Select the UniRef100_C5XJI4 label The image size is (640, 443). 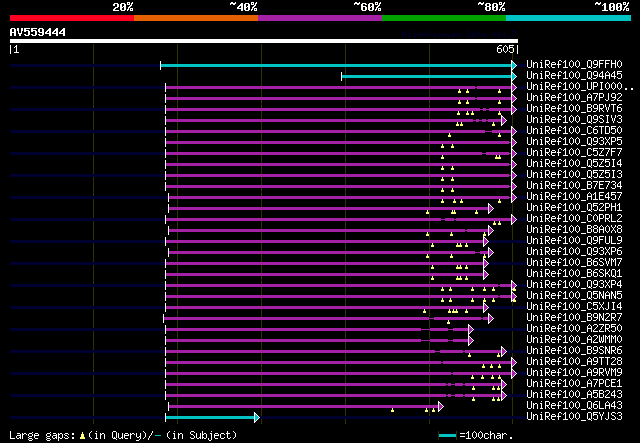(574, 307)
